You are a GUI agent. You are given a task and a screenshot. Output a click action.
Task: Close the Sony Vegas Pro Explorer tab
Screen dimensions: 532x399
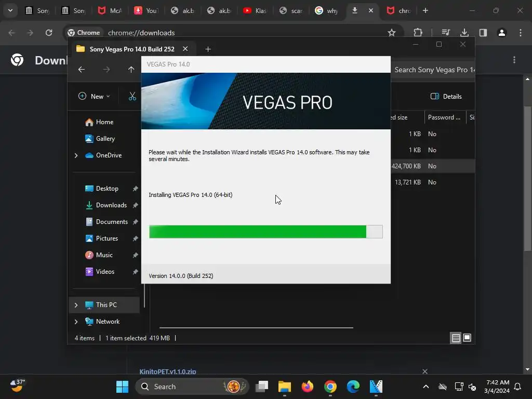coord(185,49)
